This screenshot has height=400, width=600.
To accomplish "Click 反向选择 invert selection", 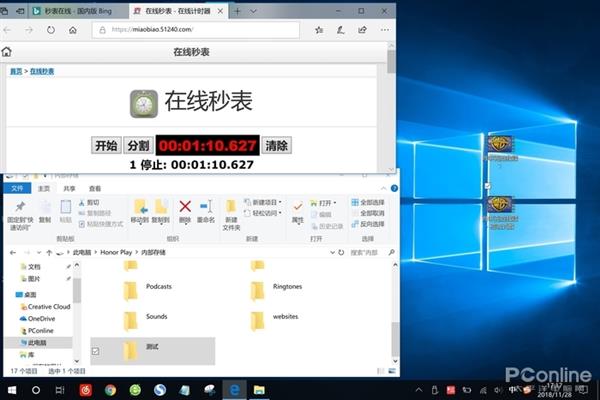I will (368, 224).
